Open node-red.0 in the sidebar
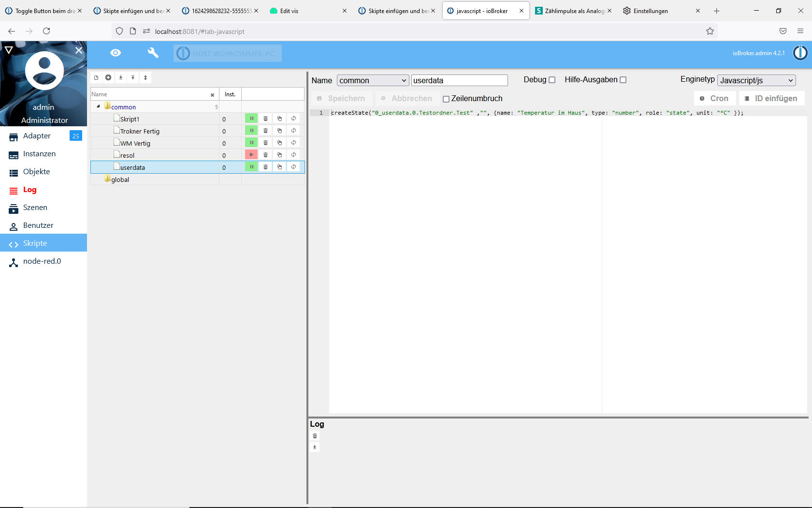Image resolution: width=812 pixels, height=508 pixels. pyautogui.click(x=43, y=261)
